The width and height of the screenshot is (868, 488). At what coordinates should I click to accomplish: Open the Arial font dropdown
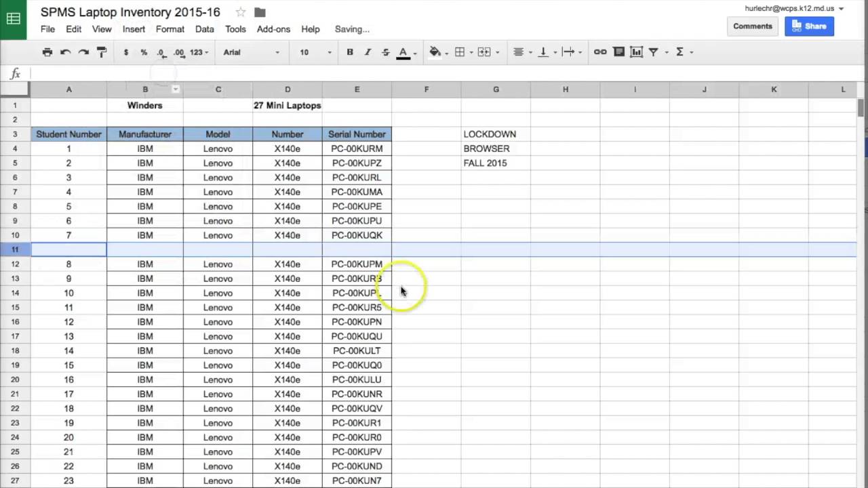251,52
